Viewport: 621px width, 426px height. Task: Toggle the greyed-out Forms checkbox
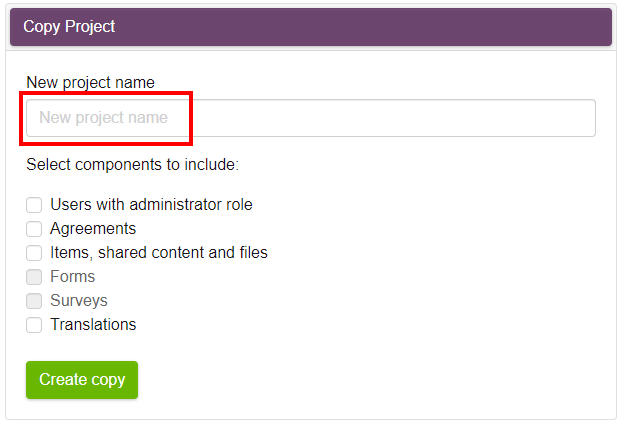click(34, 277)
